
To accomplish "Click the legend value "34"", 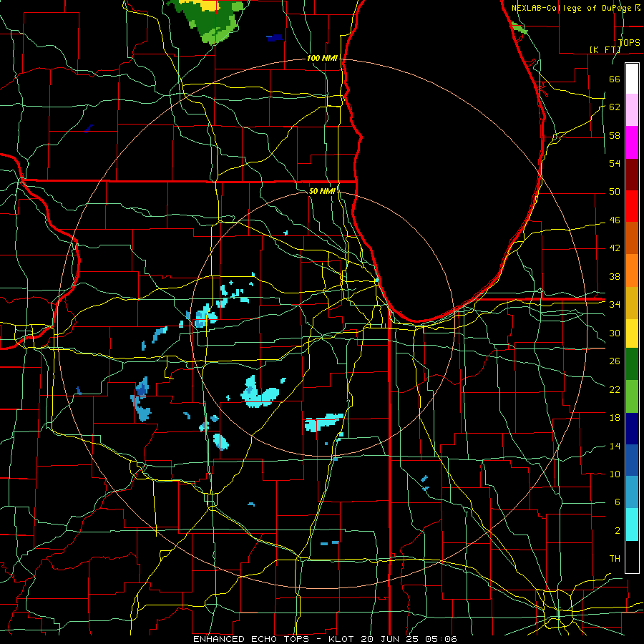I will click(615, 304).
